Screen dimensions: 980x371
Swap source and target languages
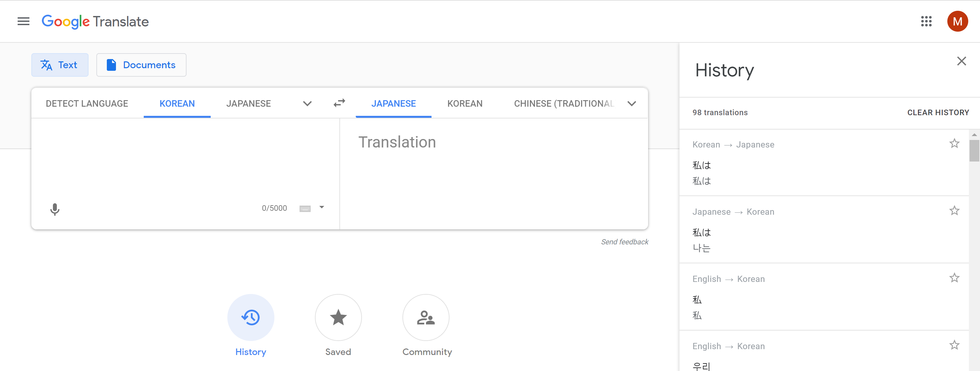339,103
